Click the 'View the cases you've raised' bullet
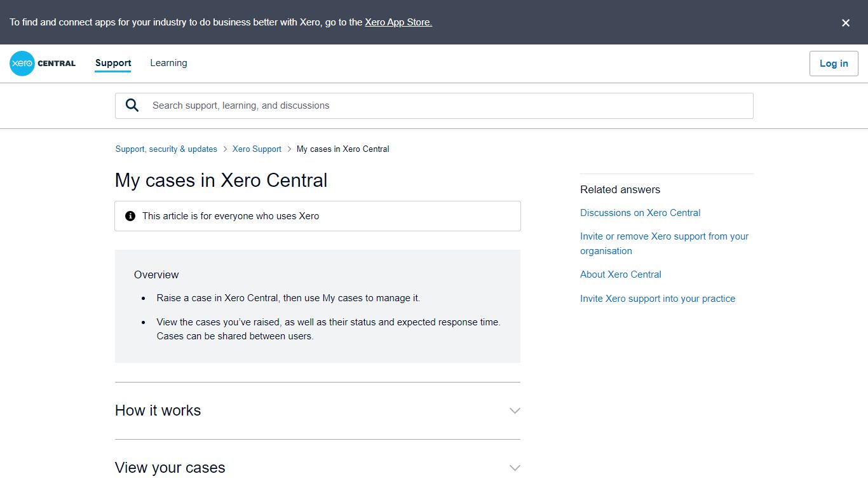Screen dimensions: 868x488 pos(329,329)
